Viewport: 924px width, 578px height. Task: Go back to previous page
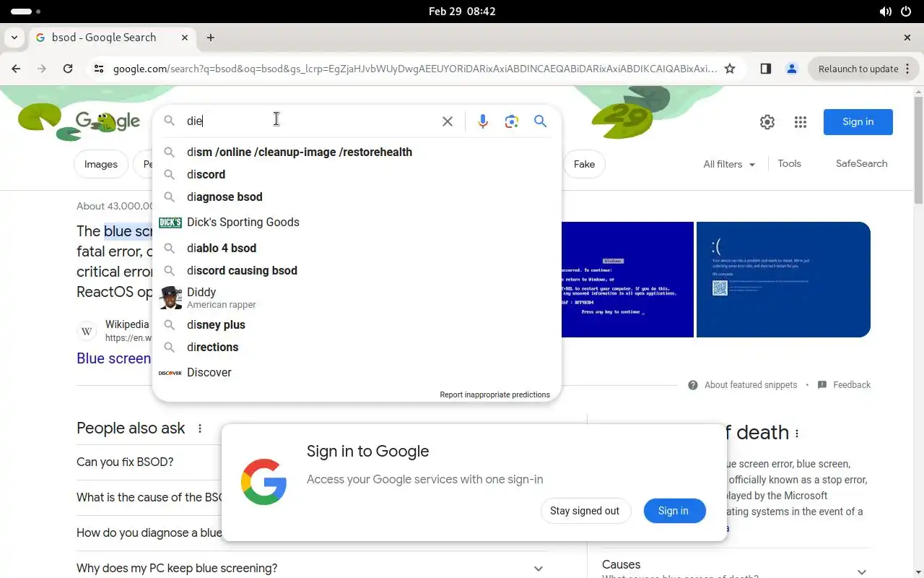(16, 69)
